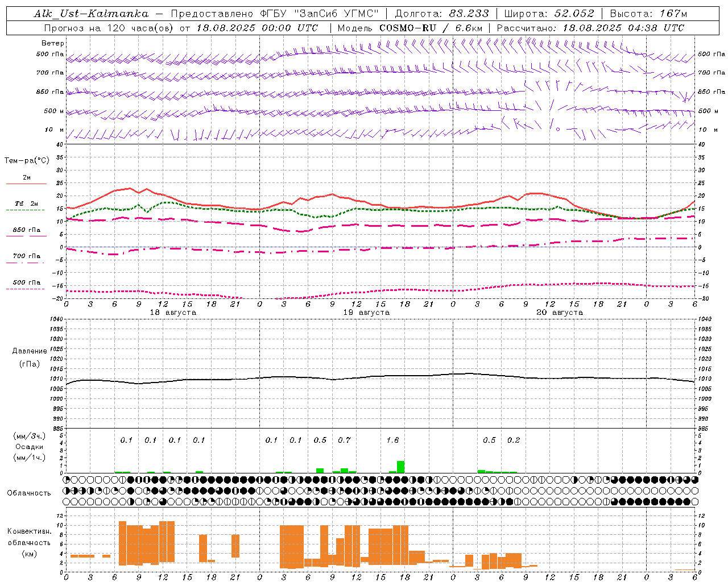This screenshot has height=582, width=728.
Task: Click the 700 гПа temperature legend entry
Action: 26,256
